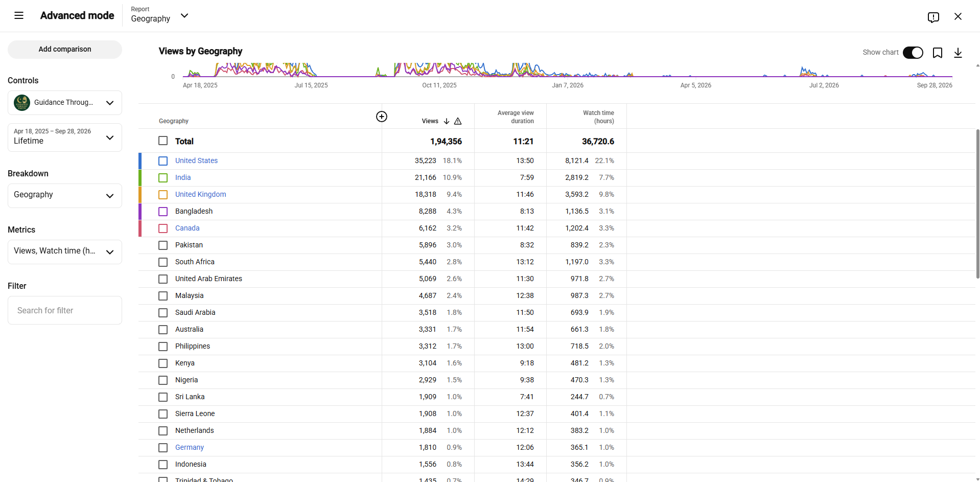Close the Advanced mode view

[x=958, y=16]
